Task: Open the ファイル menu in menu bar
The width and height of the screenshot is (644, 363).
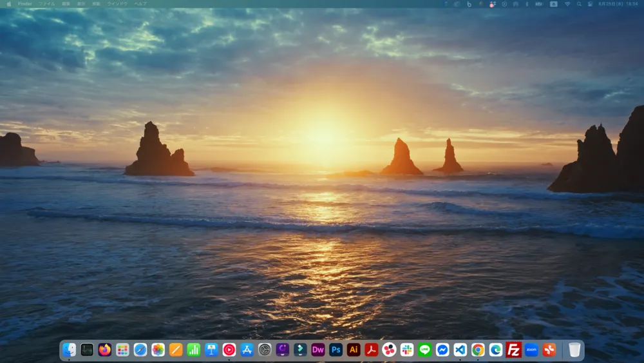Action: pos(46,4)
